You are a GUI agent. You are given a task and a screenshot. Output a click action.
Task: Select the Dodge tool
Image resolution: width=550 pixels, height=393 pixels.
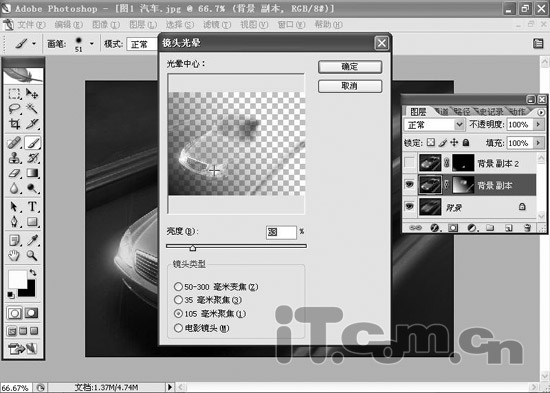coord(32,188)
